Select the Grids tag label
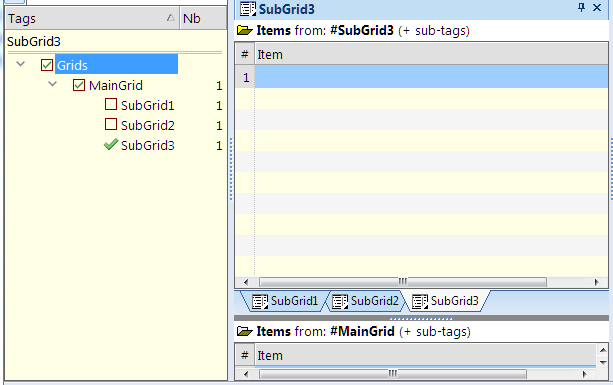Image resolution: width=613 pixels, height=385 pixels. pos(72,65)
